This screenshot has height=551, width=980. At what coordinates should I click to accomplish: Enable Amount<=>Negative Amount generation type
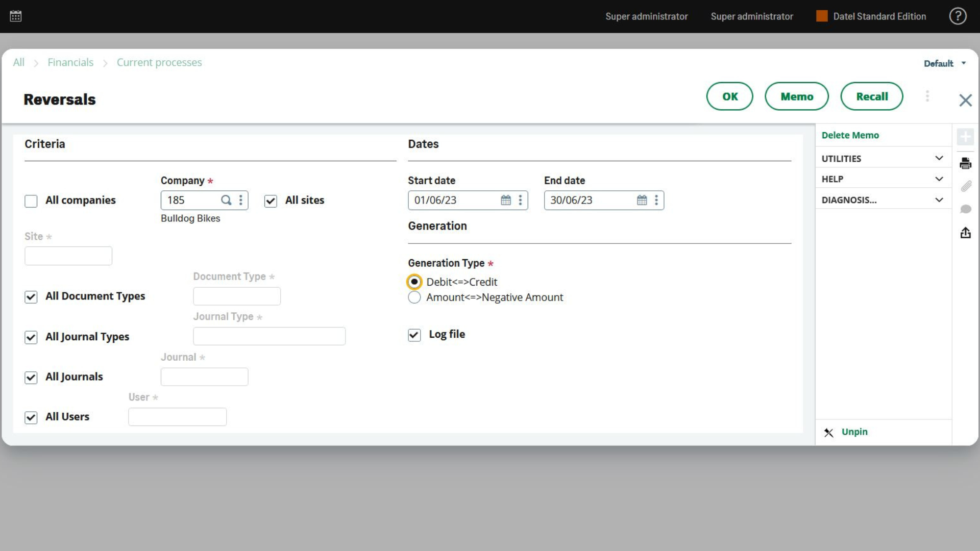pyautogui.click(x=414, y=297)
